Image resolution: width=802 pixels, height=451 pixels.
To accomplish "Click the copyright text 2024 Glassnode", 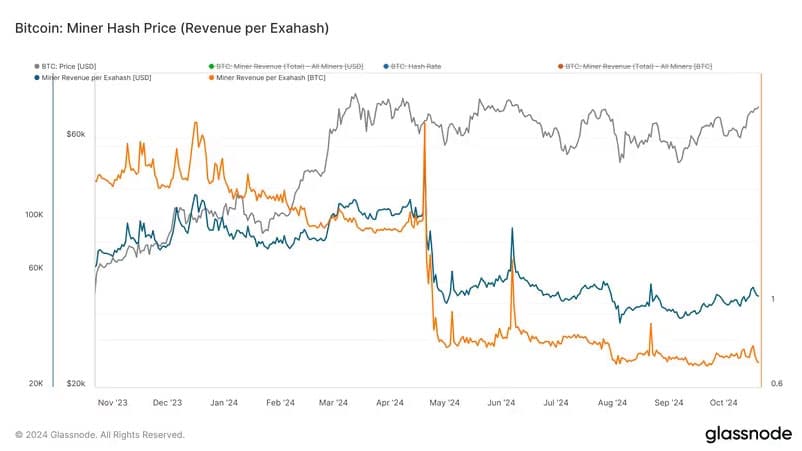I will click(100, 435).
